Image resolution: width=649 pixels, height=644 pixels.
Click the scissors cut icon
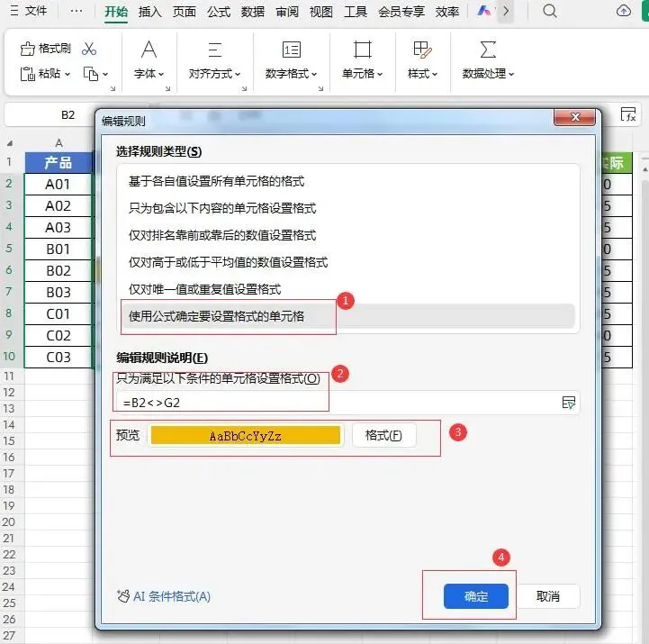89,49
